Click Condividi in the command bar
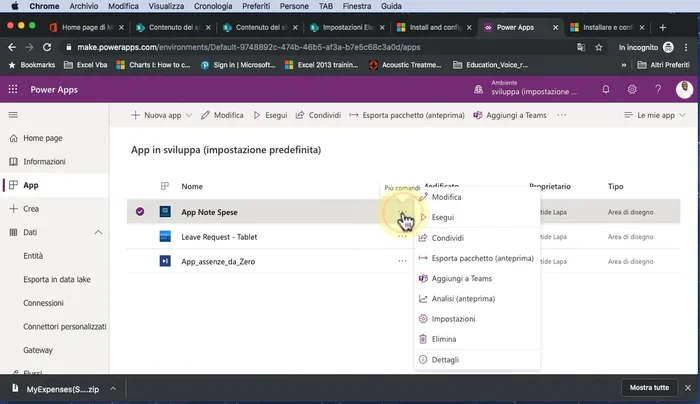Screen dimensions: 700x404 [318, 115]
